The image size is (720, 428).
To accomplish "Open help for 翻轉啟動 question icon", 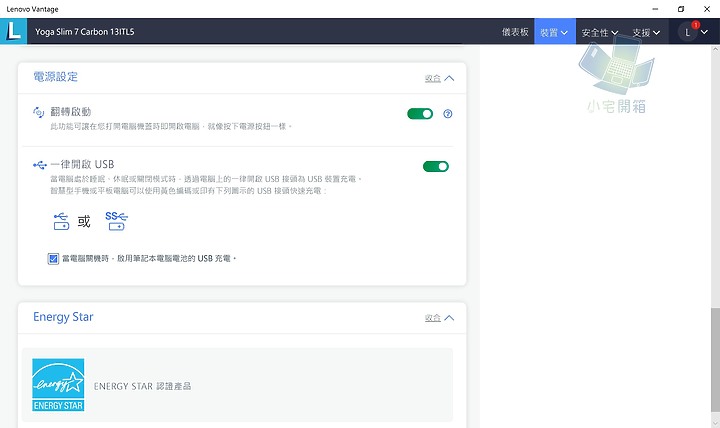I will click(448, 114).
